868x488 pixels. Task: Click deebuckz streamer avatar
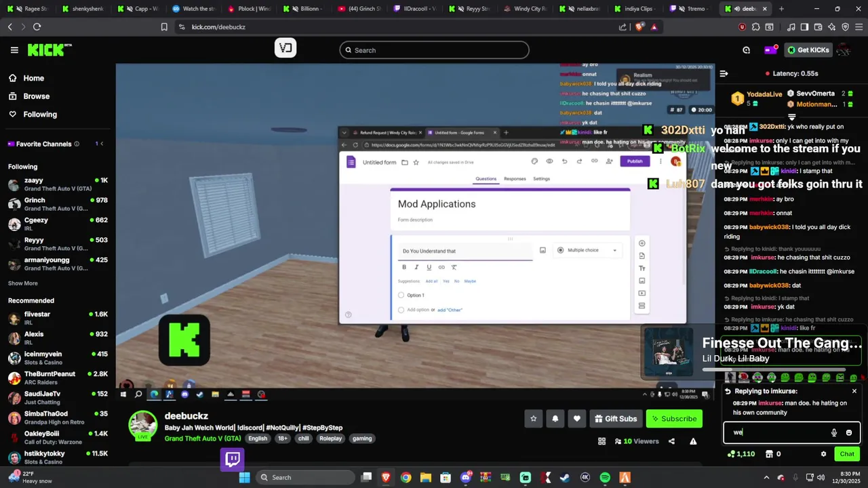pyautogui.click(x=143, y=425)
